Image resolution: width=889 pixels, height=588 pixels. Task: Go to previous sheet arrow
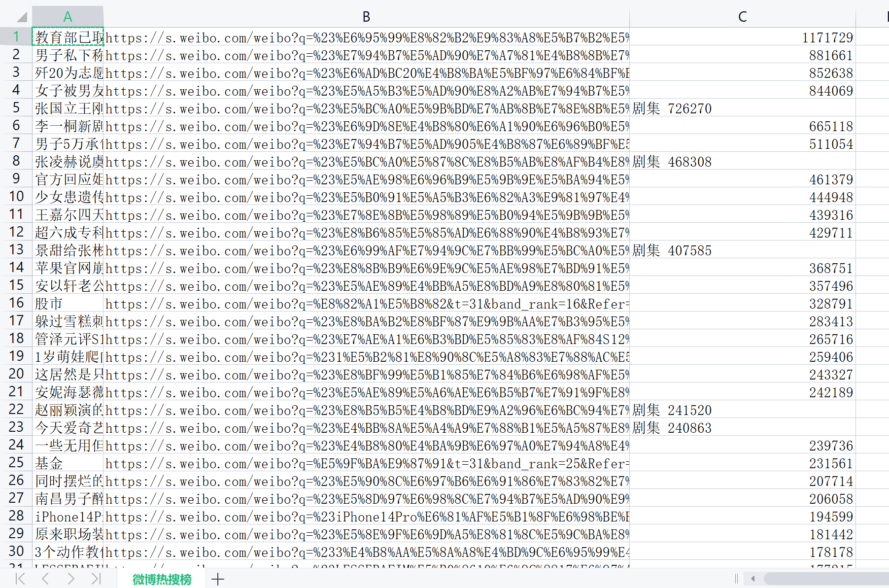45,579
